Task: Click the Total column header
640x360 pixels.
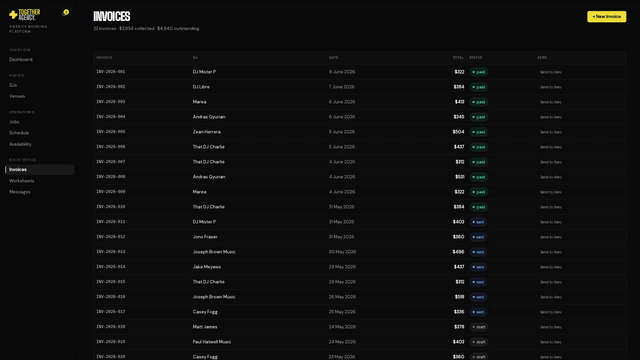Action: [x=458, y=58]
